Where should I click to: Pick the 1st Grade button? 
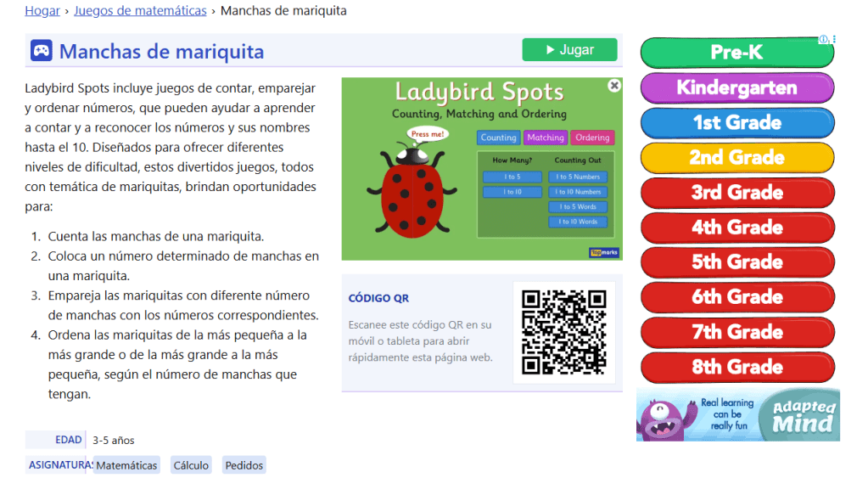[x=736, y=122]
